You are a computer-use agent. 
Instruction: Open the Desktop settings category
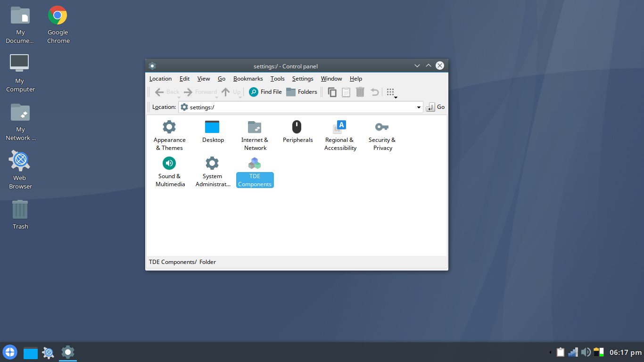[213, 132]
